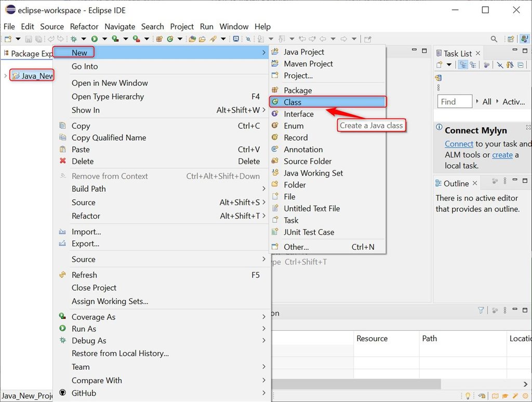Click the Open Type toolbar icon
This screenshot has height=402, width=532.
point(192,39)
